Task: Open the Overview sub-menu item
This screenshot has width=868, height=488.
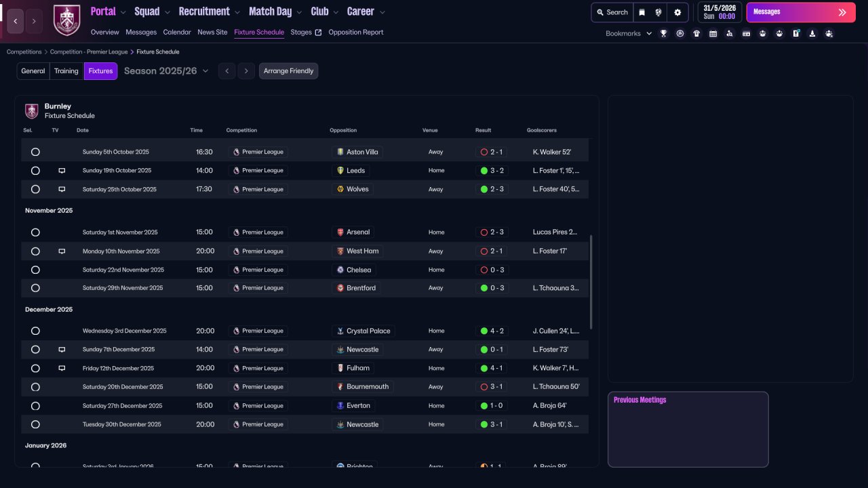Action: (105, 32)
